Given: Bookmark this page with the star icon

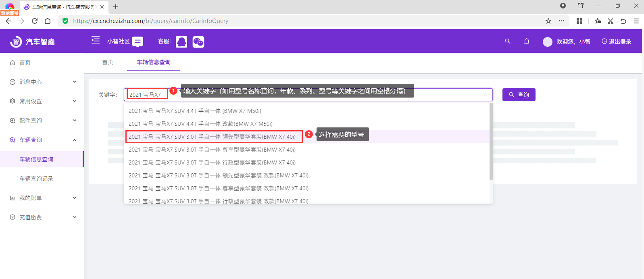Looking at the screenshot, I should pyautogui.click(x=548, y=21).
